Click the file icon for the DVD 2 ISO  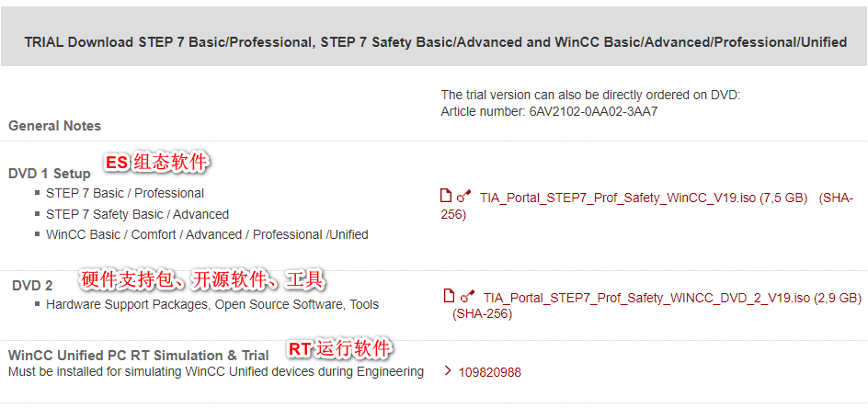click(450, 296)
